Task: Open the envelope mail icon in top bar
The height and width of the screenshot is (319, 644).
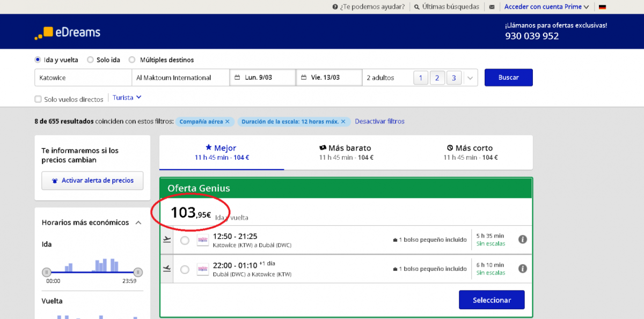Action: pyautogui.click(x=492, y=7)
